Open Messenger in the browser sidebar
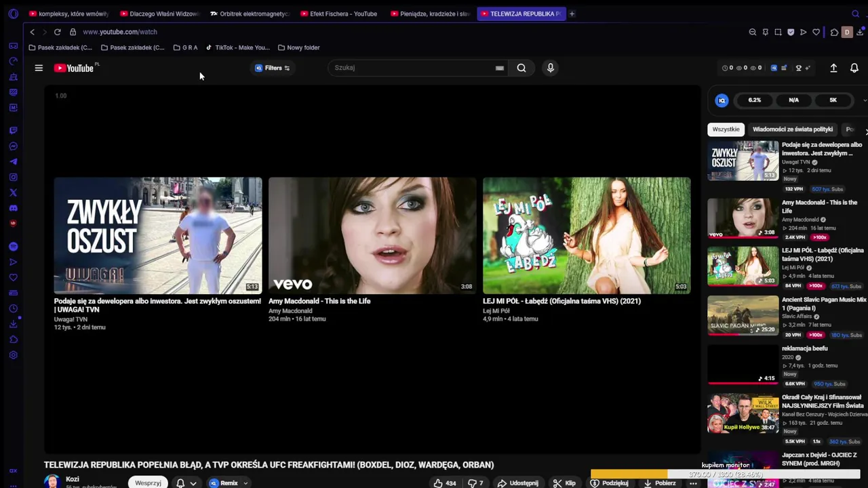This screenshot has height=488, width=868. tap(13, 146)
